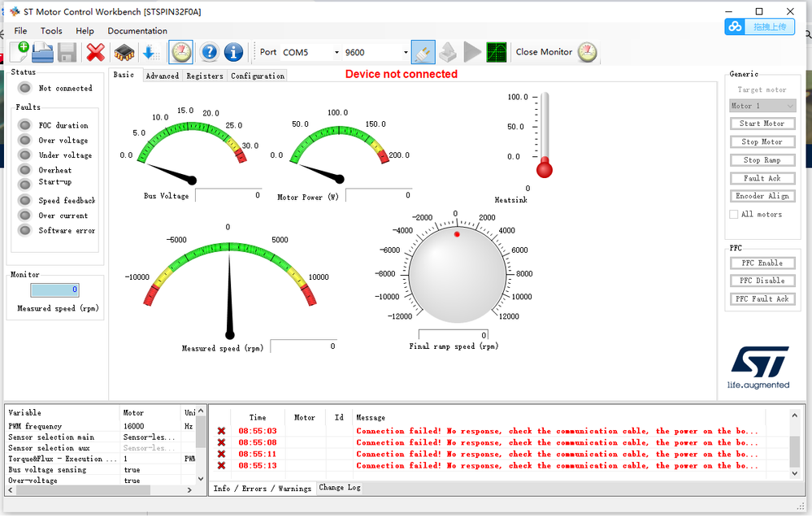Viewport: 812px width, 531px height.
Task: Switch to the Change Log tab
Action: point(339,487)
